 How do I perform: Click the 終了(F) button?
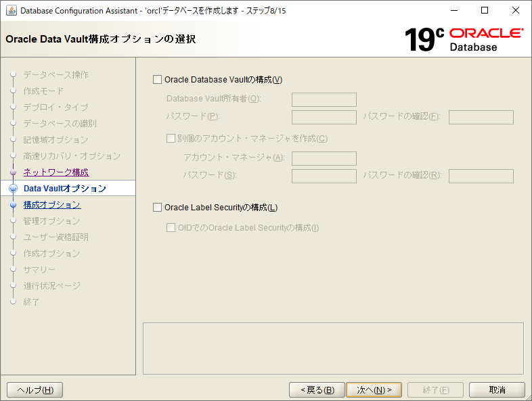click(436, 390)
